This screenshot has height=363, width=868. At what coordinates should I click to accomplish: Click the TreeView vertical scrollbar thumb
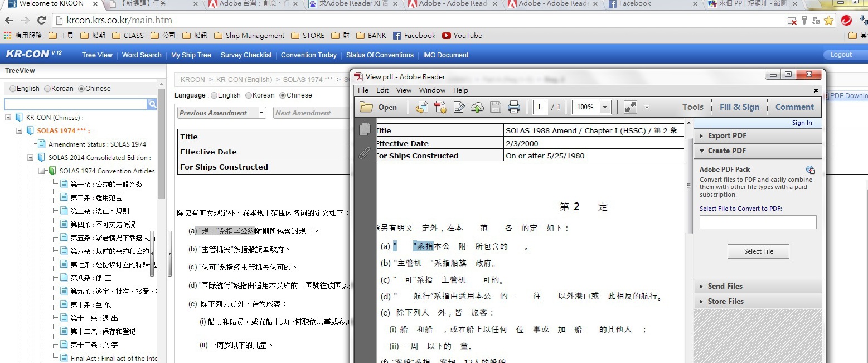pyautogui.click(x=162, y=144)
